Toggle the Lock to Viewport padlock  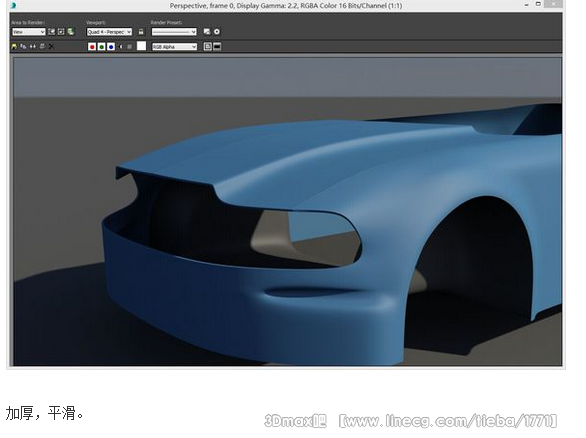point(141,32)
